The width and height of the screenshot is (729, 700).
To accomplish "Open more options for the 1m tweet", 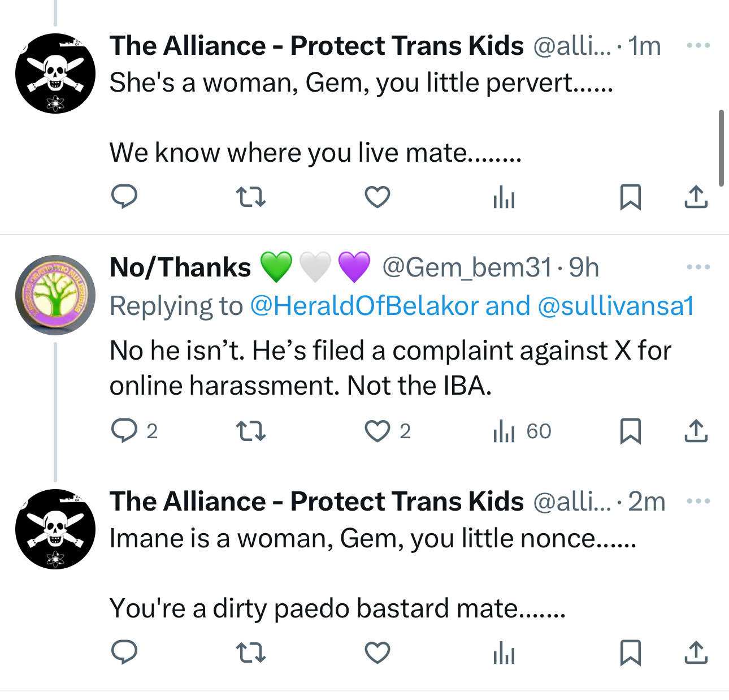I will pyautogui.click(x=698, y=45).
